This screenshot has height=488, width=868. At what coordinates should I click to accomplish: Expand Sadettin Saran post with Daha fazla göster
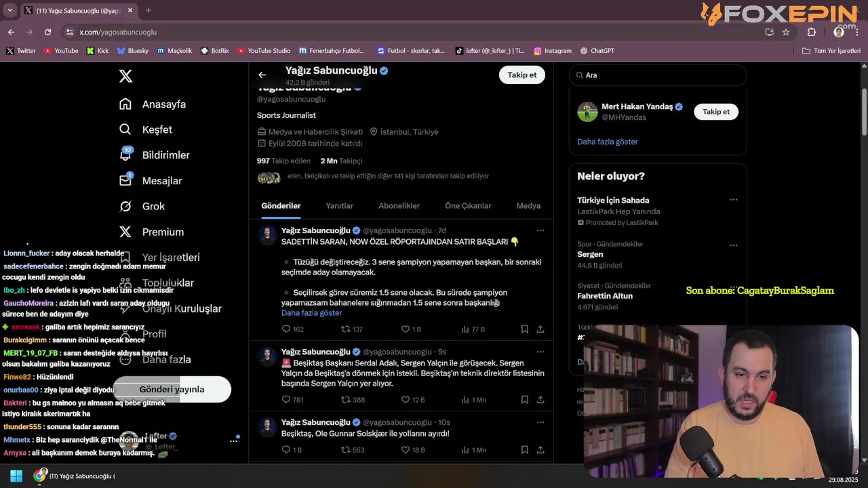(311, 313)
